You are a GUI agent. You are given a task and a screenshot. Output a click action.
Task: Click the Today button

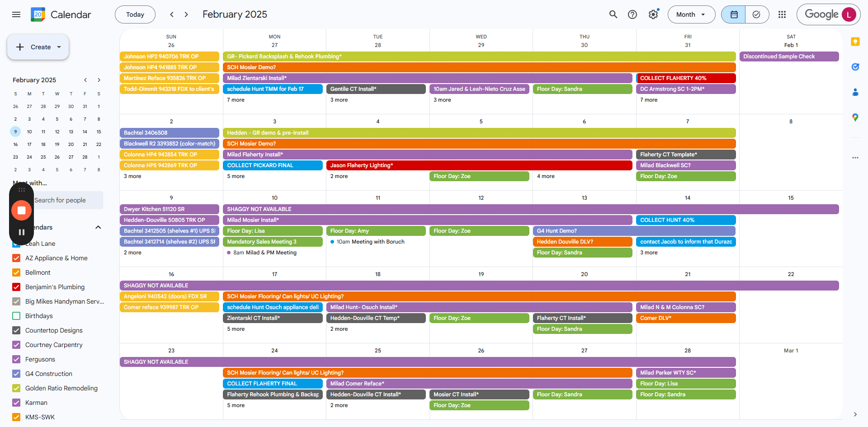click(135, 14)
